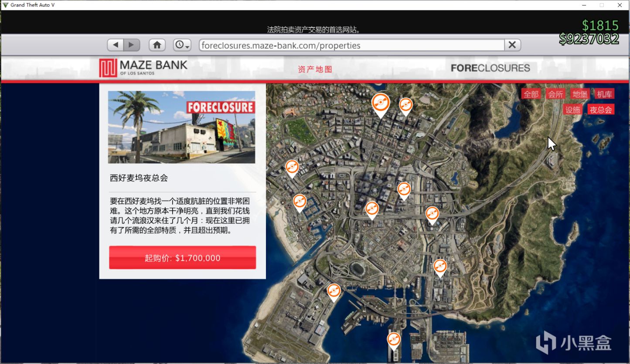Image resolution: width=630 pixels, height=364 pixels.
Task: Click the Maze Bank of Los Santos logo
Action: [143, 68]
